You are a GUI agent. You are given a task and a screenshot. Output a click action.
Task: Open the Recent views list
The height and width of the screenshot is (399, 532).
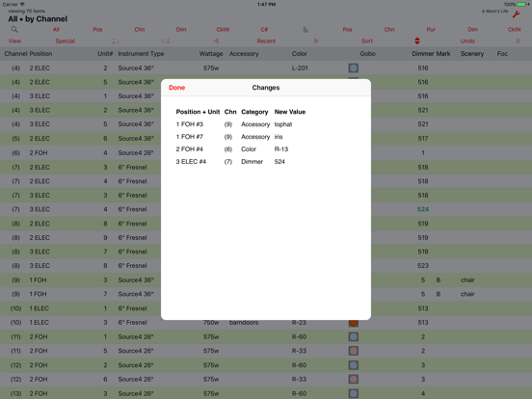tap(266, 41)
